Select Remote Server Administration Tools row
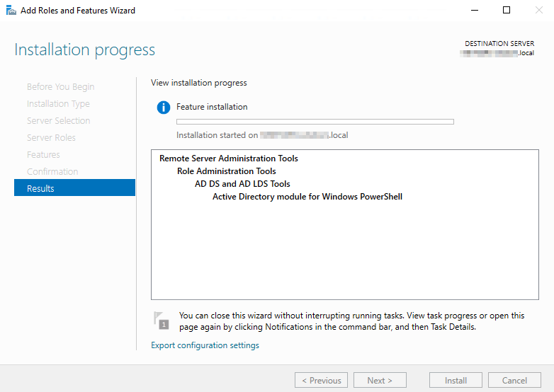The width and height of the screenshot is (554, 392). [229, 158]
